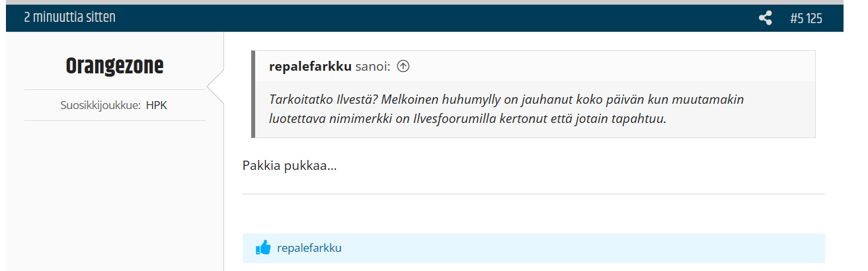Click the reply text 'Pakkia pukkaa...'
Image resolution: width=868 pixels, height=271 pixels.
(290, 165)
